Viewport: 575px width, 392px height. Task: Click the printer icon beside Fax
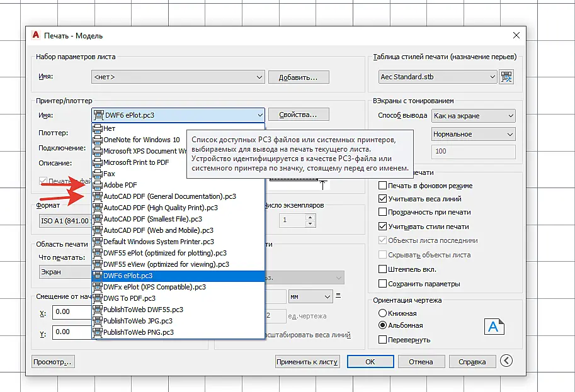(x=97, y=174)
